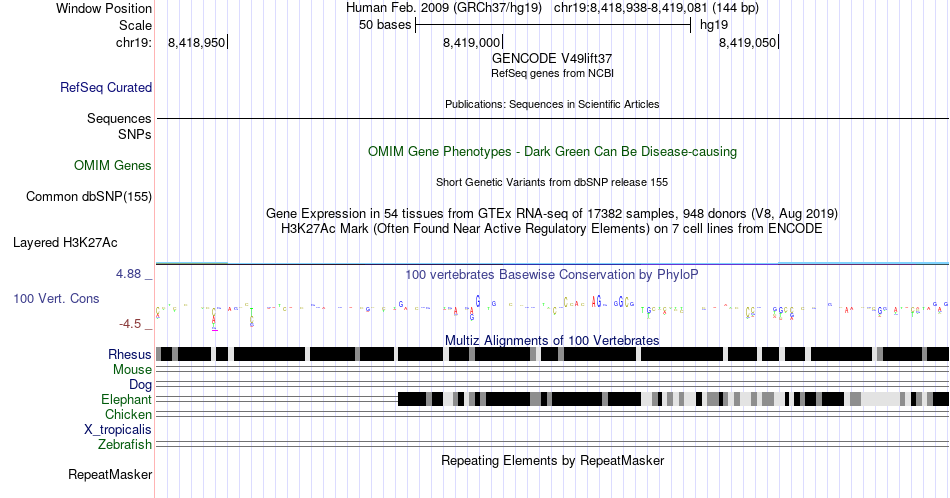The image size is (950, 498).
Task: Click the 4.88 PhyloP upper scale value
Action: click(x=128, y=274)
